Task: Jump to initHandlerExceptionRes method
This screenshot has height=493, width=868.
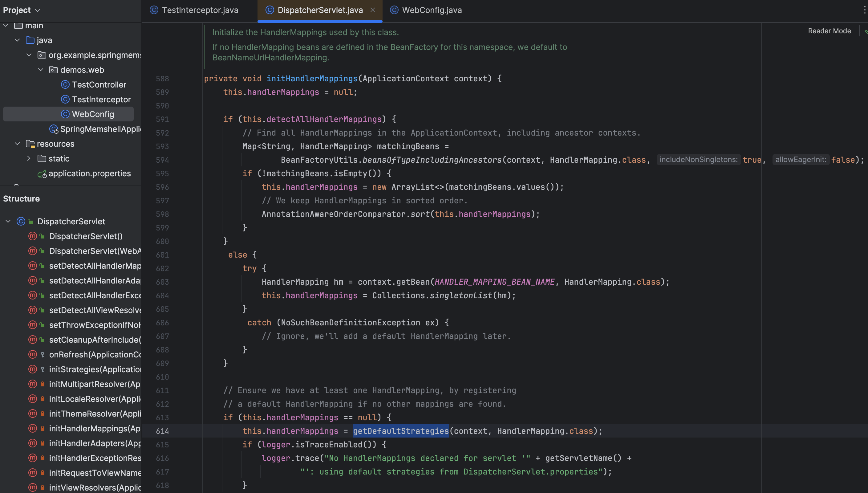Action: point(95,458)
